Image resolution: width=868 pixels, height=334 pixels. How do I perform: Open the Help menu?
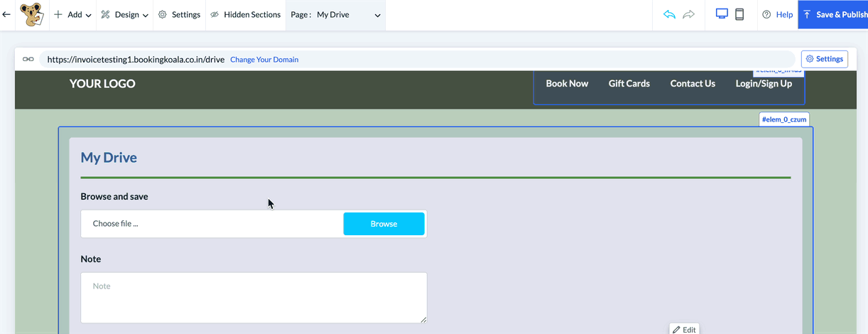pos(777,14)
